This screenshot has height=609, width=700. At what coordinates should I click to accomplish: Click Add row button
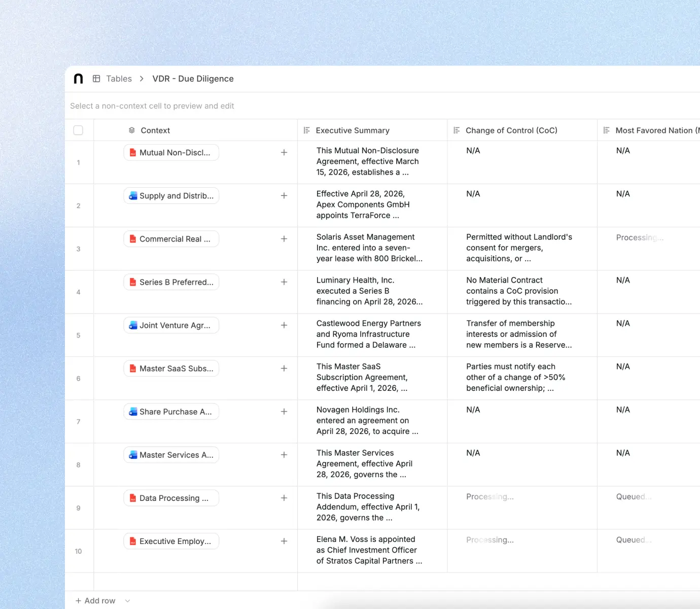tap(95, 601)
